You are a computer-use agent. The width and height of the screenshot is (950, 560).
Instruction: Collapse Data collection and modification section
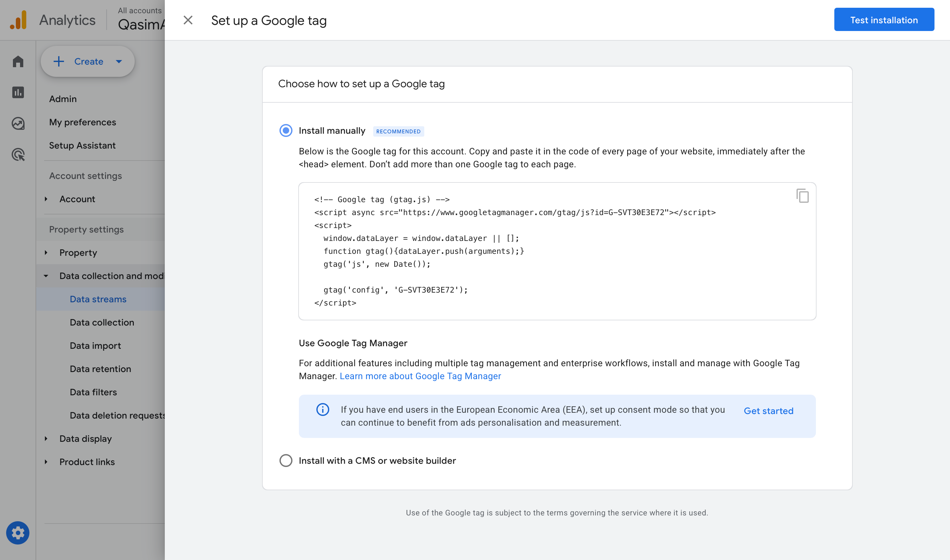pos(46,276)
